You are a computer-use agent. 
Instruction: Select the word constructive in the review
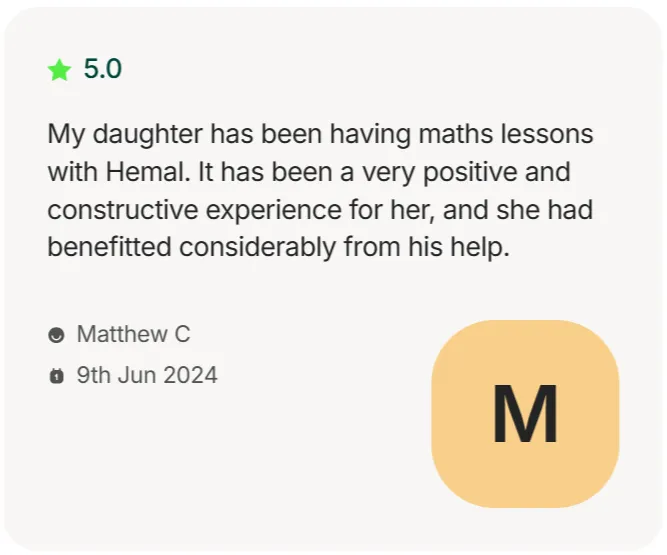coord(123,210)
